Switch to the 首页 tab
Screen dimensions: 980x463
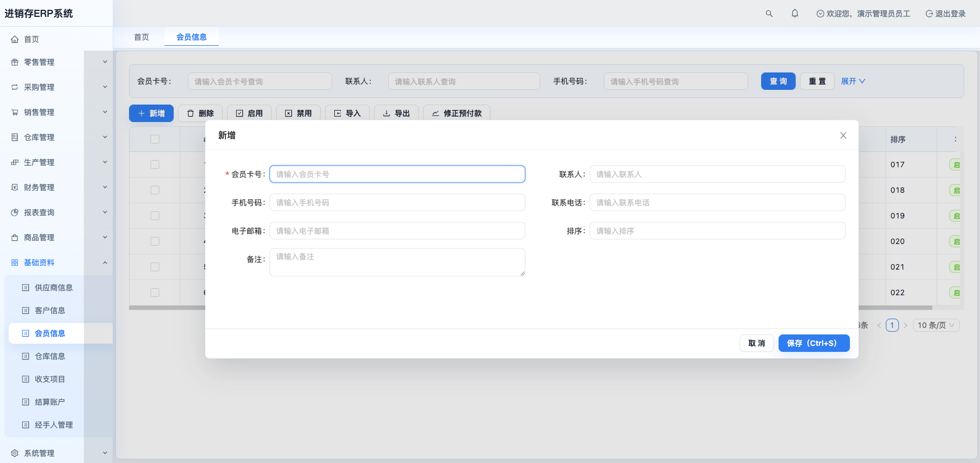click(x=142, y=37)
